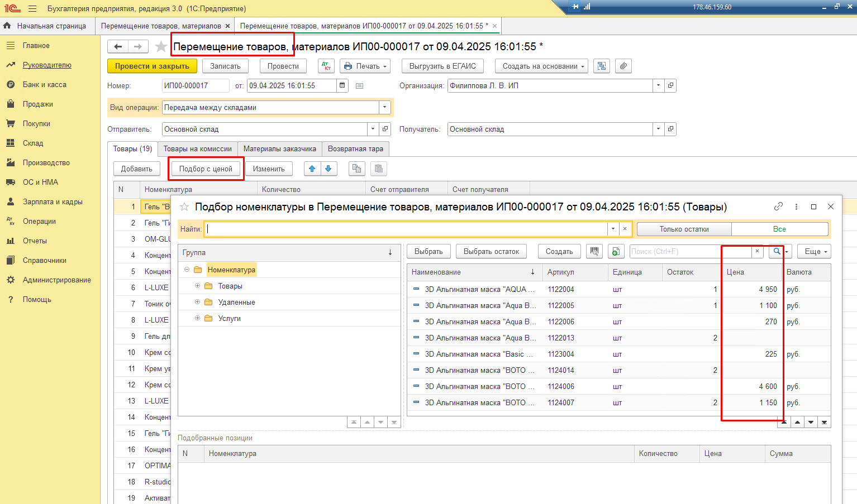The width and height of the screenshot is (857, 504).
Task: Open the Еще menu in dialog
Action: [x=814, y=251]
